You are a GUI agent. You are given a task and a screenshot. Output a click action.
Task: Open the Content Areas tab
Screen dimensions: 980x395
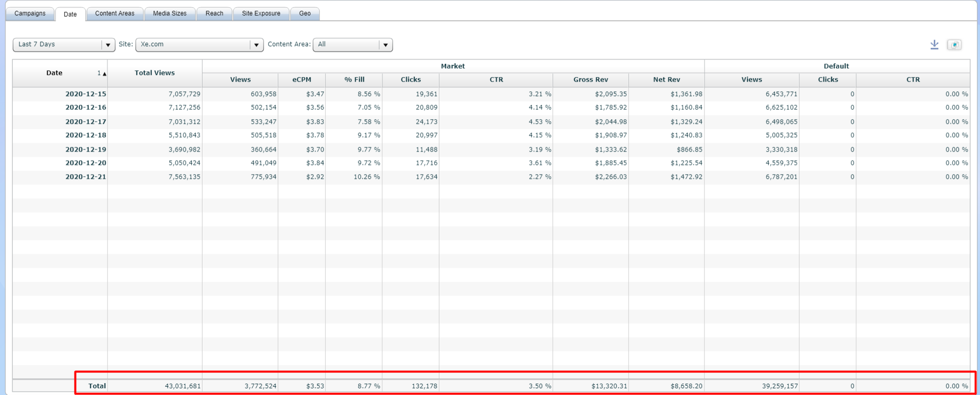tap(115, 13)
